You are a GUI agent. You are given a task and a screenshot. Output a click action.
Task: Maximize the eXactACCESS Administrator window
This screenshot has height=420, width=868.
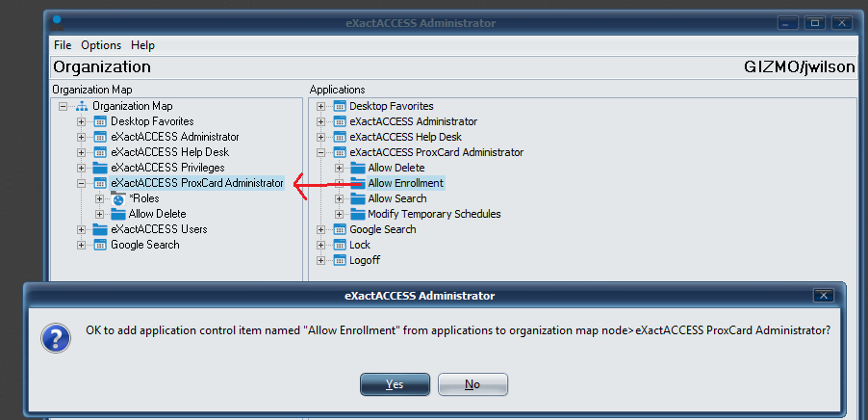point(814,23)
